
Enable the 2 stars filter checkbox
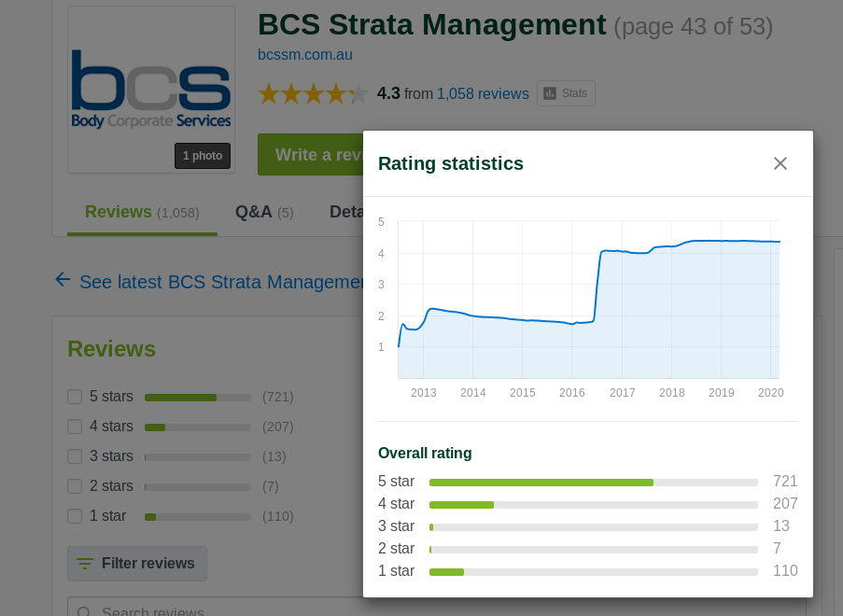[x=75, y=486]
